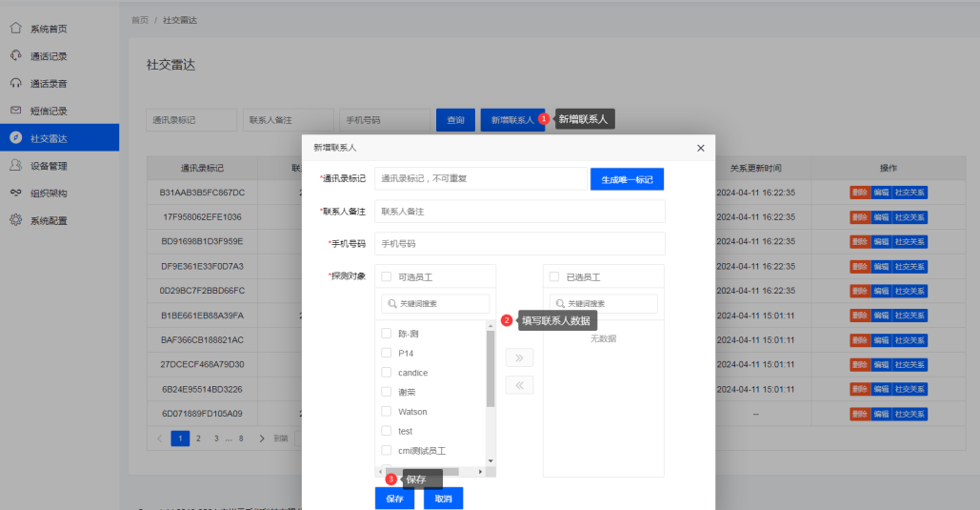
Task: Click the 组织架构 icon in sidebar
Action: [16, 193]
